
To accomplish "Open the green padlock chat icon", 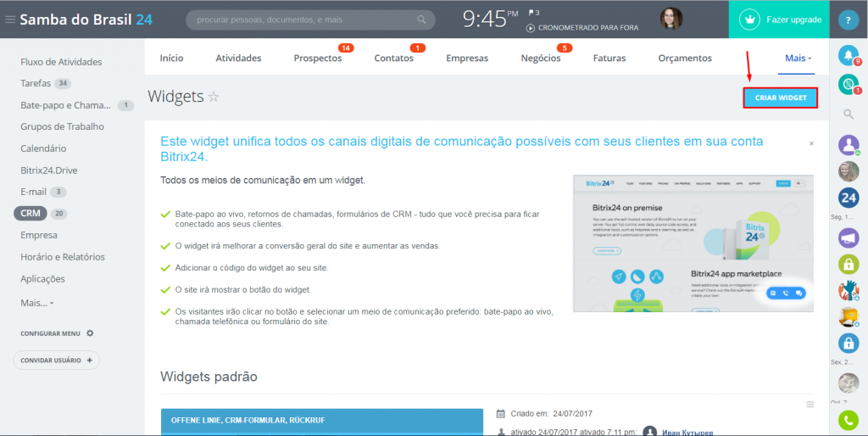I will [x=848, y=265].
